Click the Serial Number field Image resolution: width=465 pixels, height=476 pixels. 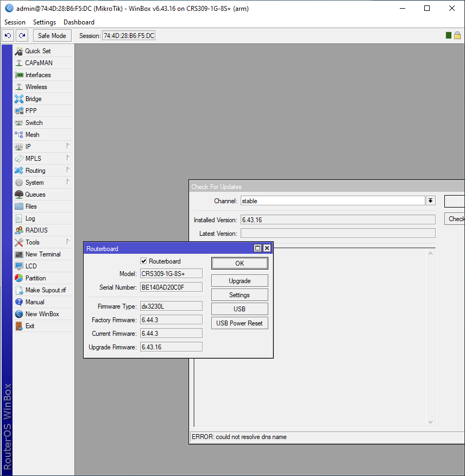coord(171,287)
